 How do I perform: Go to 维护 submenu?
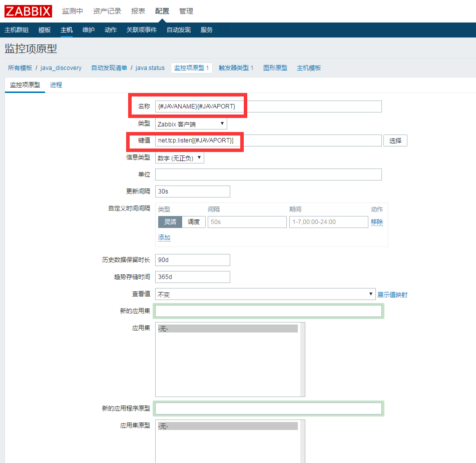[x=89, y=30]
